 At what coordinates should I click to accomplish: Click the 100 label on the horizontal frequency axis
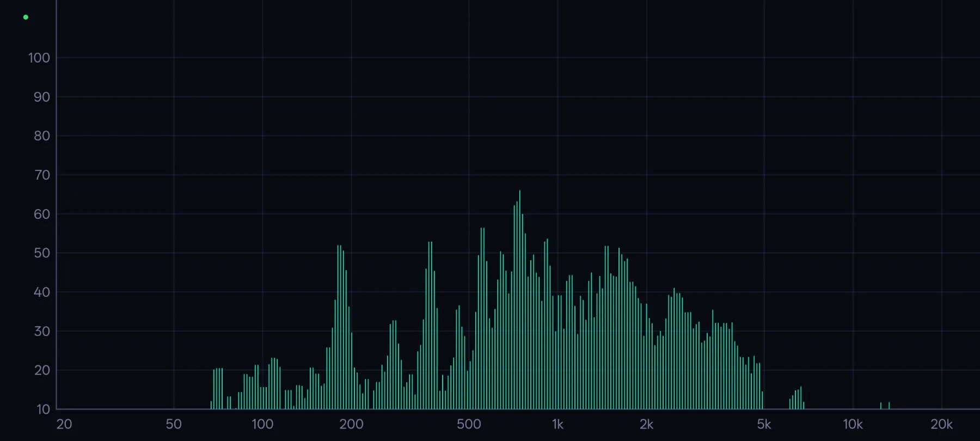pyautogui.click(x=262, y=424)
